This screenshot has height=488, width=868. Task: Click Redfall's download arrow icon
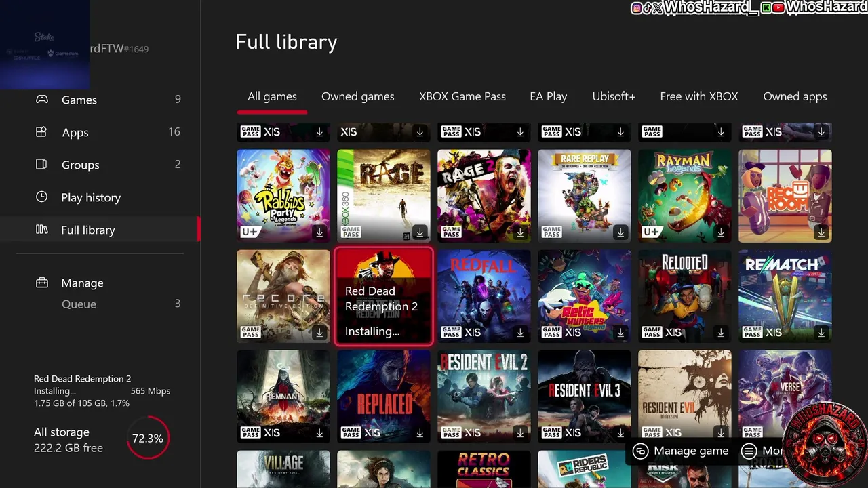(520, 333)
